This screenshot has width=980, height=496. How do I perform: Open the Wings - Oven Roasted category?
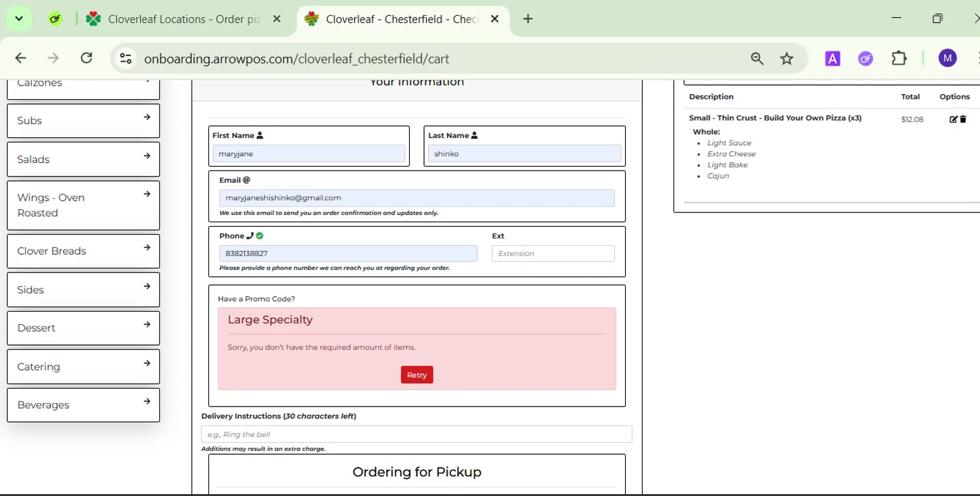click(84, 205)
